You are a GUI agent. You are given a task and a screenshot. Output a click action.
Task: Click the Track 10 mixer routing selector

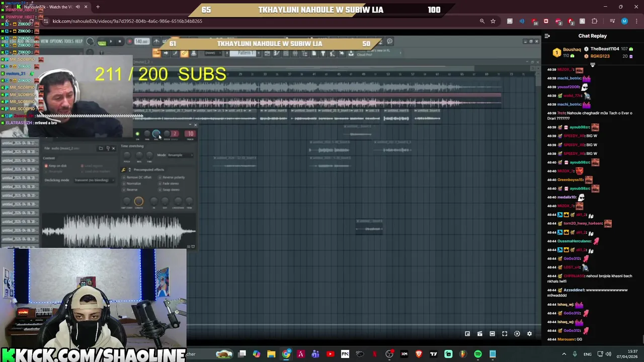click(190, 134)
